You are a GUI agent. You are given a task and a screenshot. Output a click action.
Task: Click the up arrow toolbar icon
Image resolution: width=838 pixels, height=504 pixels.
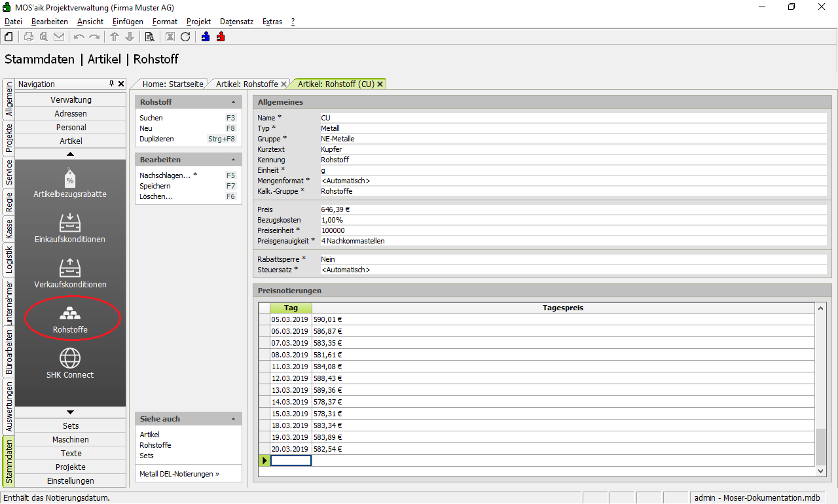(115, 37)
